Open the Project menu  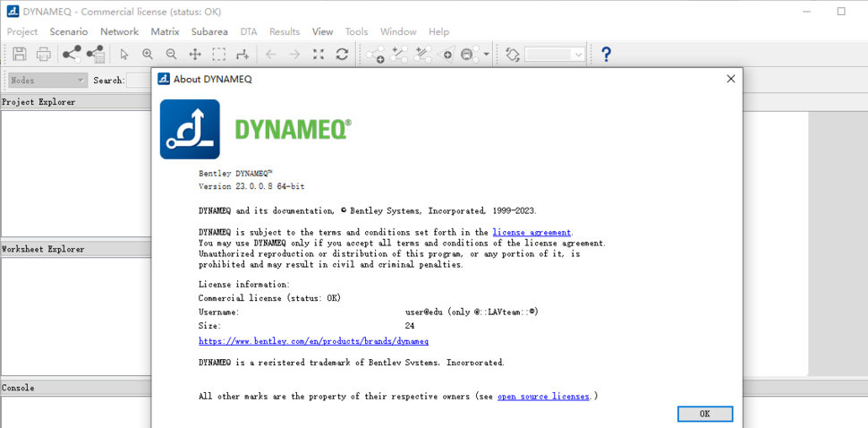coord(22,31)
